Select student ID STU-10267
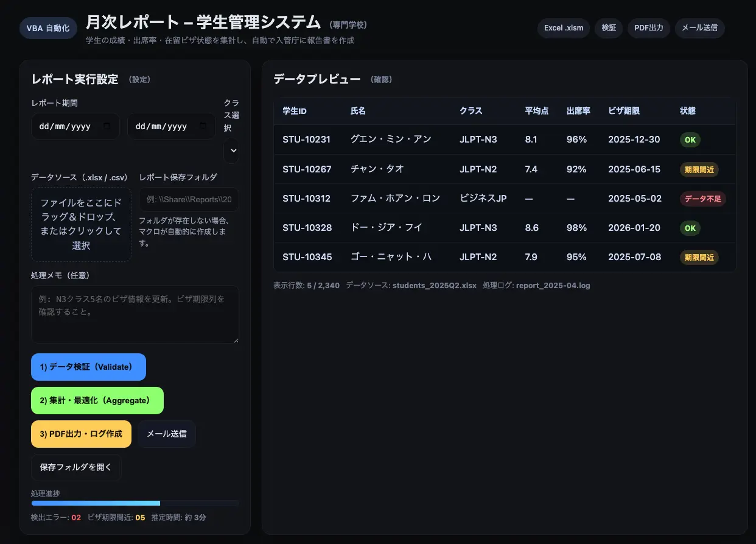The height and width of the screenshot is (544, 756). click(x=307, y=169)
